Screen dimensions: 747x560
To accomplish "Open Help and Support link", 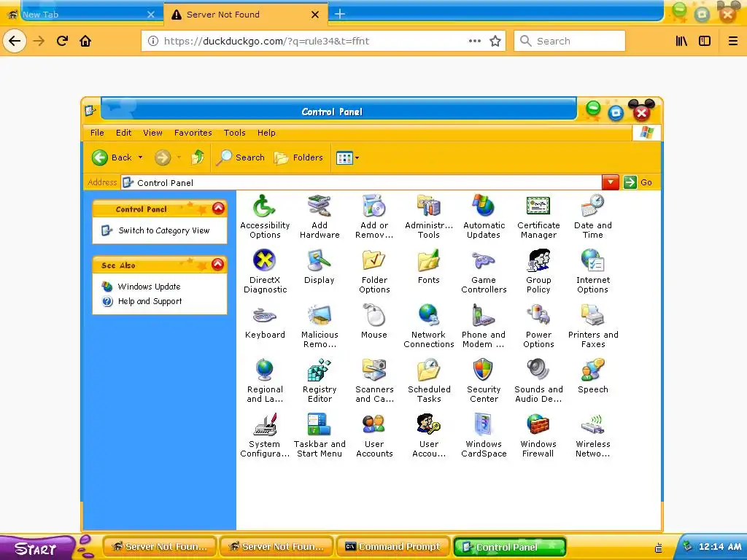I will tap(150, 301).
